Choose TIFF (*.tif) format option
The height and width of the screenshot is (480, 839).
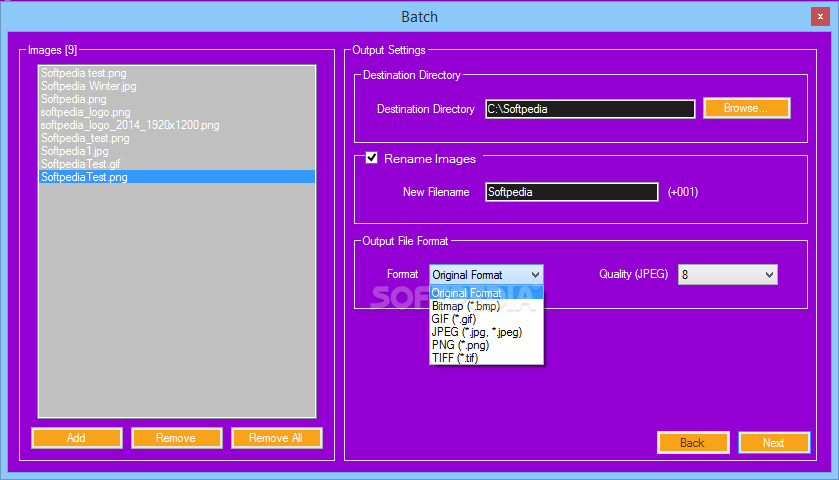point(486,358)
